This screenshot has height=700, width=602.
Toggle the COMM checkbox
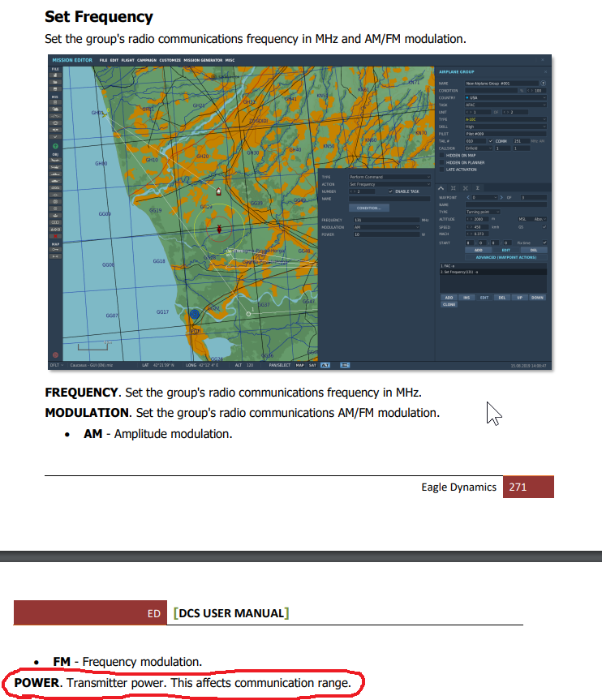point(491,141)
